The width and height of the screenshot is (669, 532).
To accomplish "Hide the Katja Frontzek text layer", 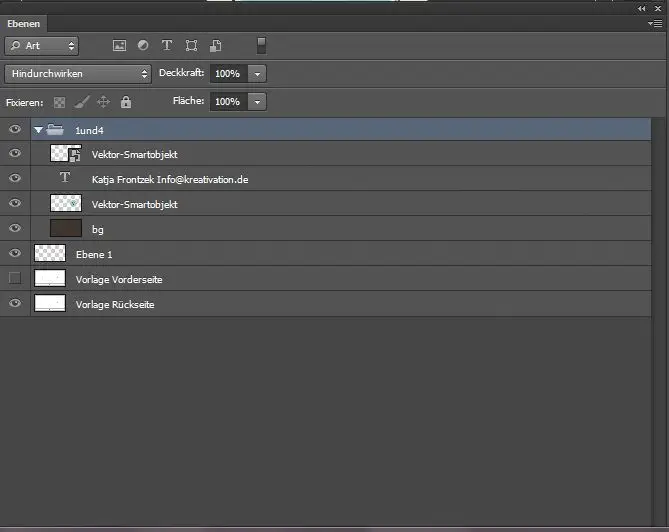I will pos(15,178).
